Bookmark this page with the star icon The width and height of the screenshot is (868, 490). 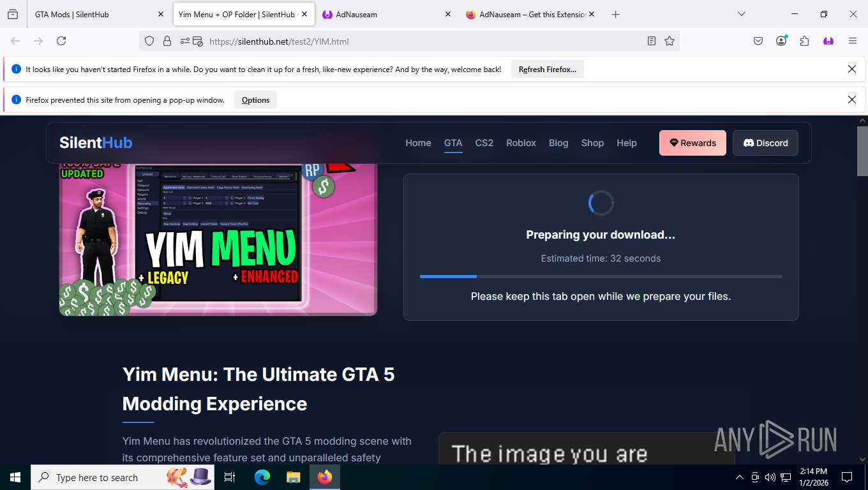669,41
